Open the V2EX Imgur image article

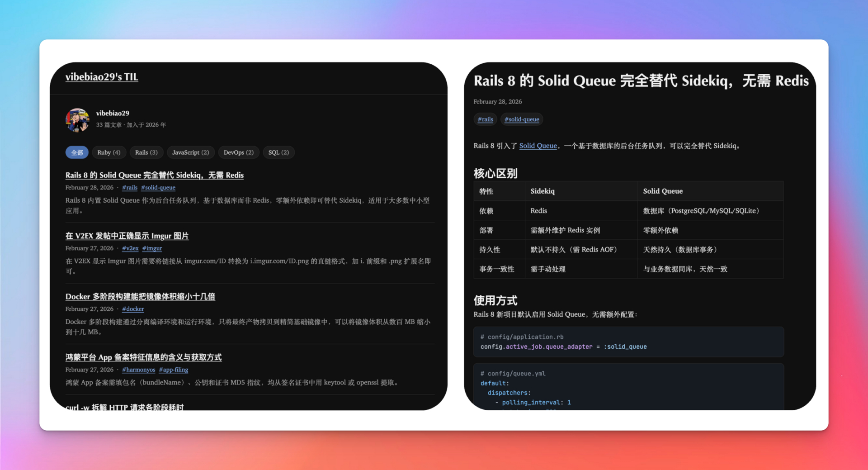[x=127, y=236]
